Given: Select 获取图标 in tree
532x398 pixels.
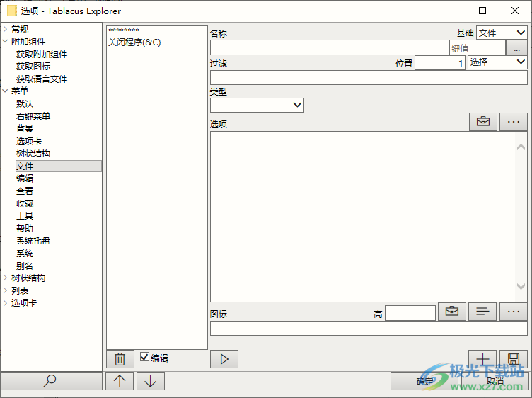Looking at the screenshot, I should (33, 67).
